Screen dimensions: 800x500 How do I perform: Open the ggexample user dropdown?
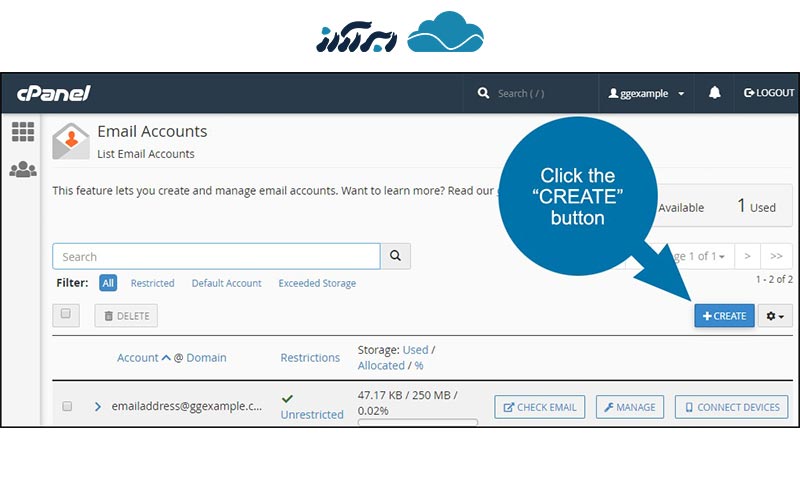click(x=647, y=93)
